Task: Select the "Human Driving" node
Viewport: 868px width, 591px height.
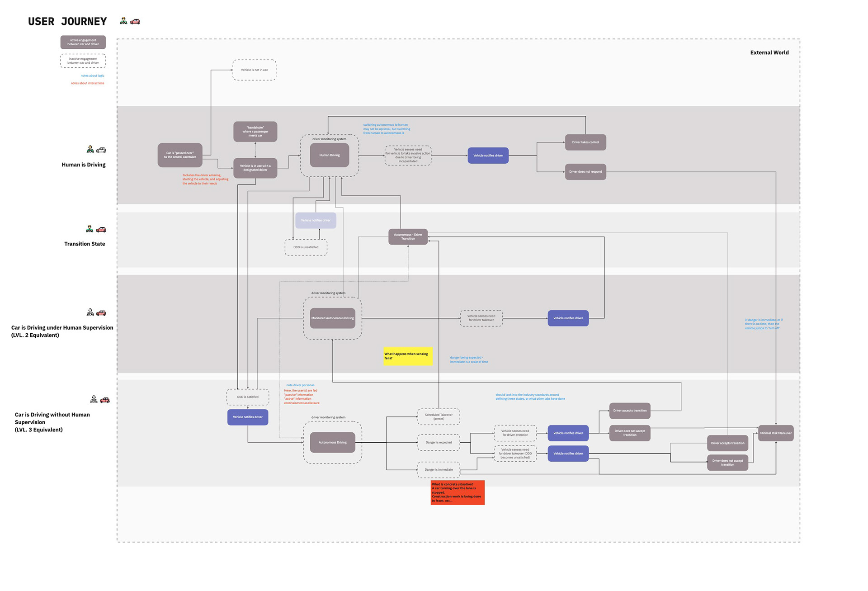Action: click(x=330, y=155)
